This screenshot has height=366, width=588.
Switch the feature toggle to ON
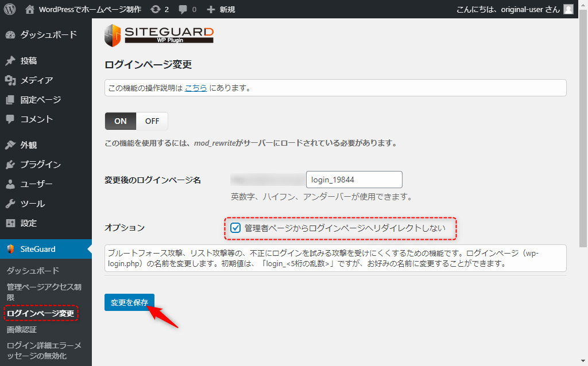[x=121, y=121]
